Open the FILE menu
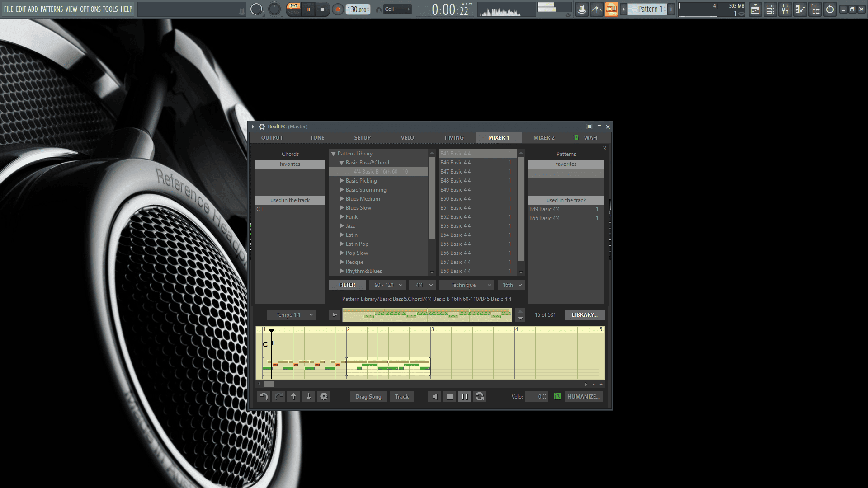Screen dimensions: 868x488 point(9,9)
